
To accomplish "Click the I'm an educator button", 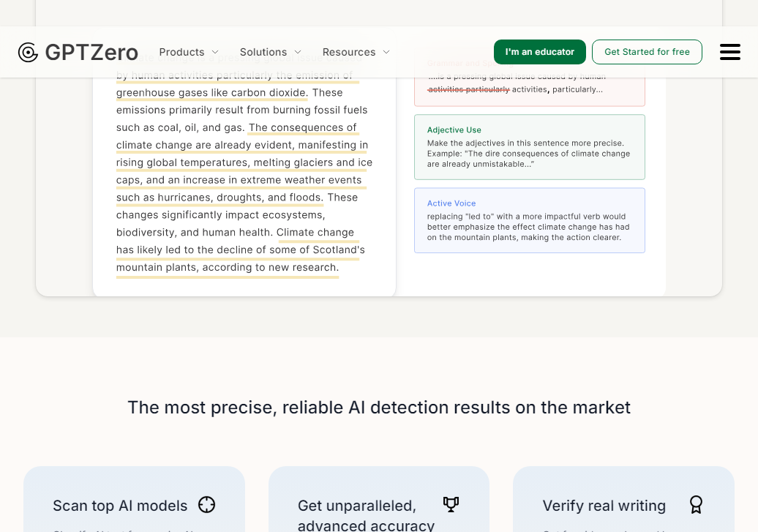I will 539,52.
